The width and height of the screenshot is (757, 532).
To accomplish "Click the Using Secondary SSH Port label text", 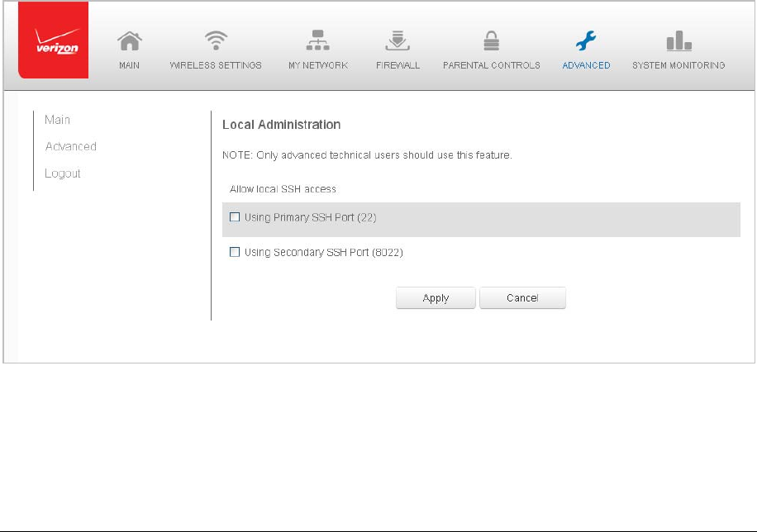I will pos(323,252).
